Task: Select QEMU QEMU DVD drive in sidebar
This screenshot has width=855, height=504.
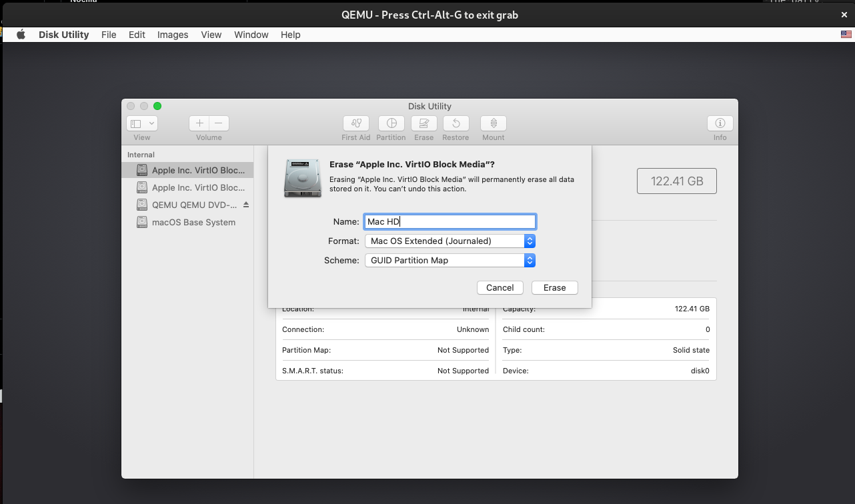Action: tap(187, 205)
